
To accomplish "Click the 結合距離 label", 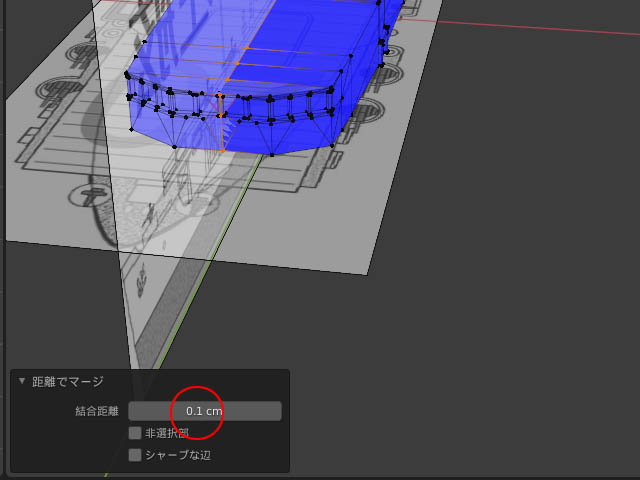I will pyautogui.click(x=97, y=411).
